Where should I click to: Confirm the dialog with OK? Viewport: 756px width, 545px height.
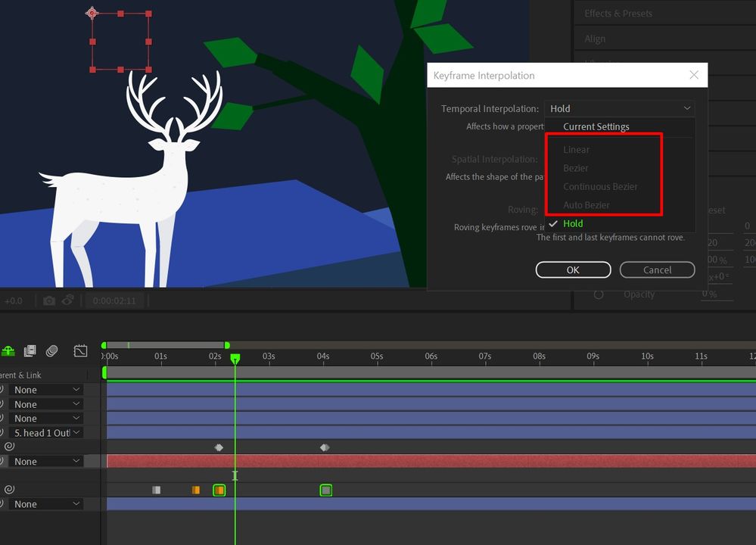574,270
